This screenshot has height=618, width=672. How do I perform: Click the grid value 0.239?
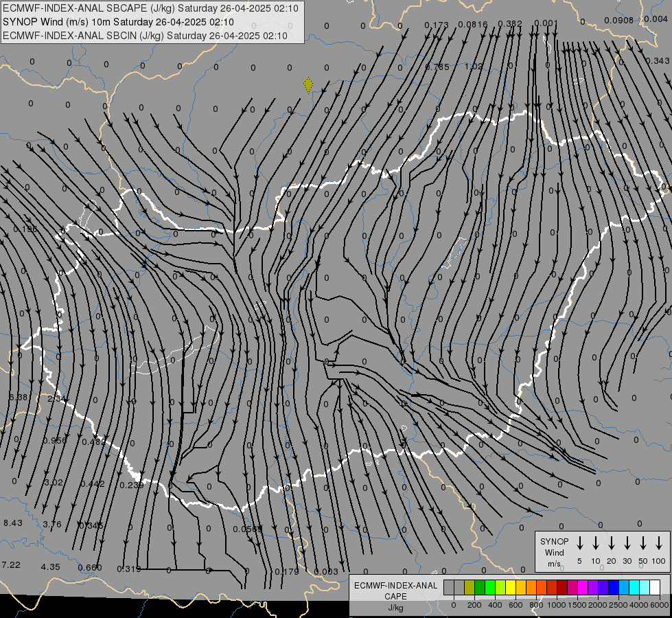132,485
